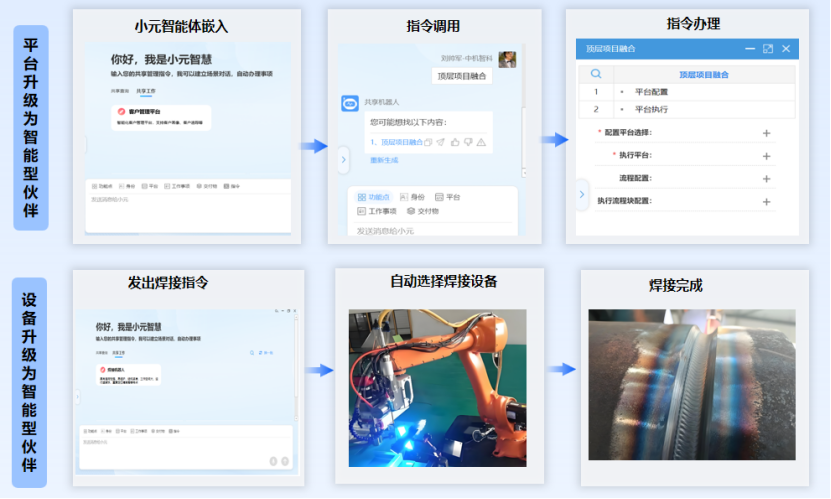Maximize the 顶层项目融合 dialog window
The image size is (831, 499).
pos(767,48)
